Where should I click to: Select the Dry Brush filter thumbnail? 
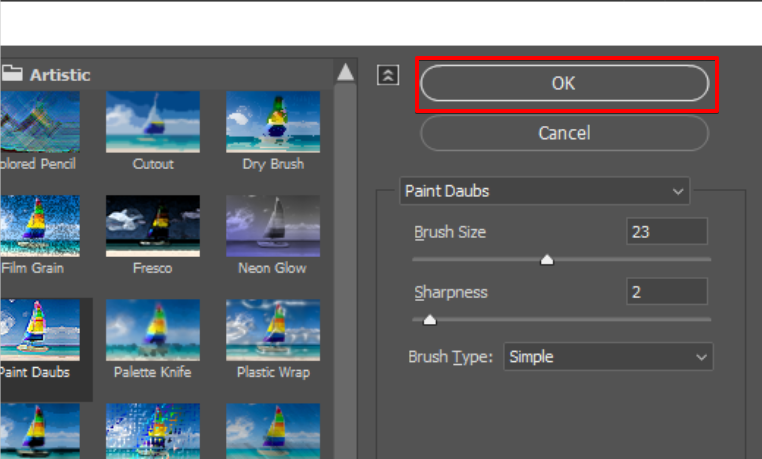coord(273,122)
